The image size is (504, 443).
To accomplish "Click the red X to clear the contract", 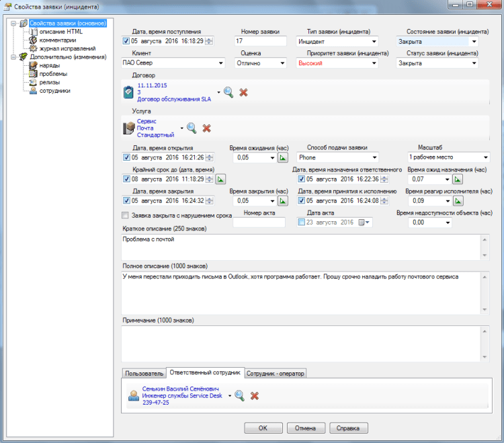I will click(244, 93).
